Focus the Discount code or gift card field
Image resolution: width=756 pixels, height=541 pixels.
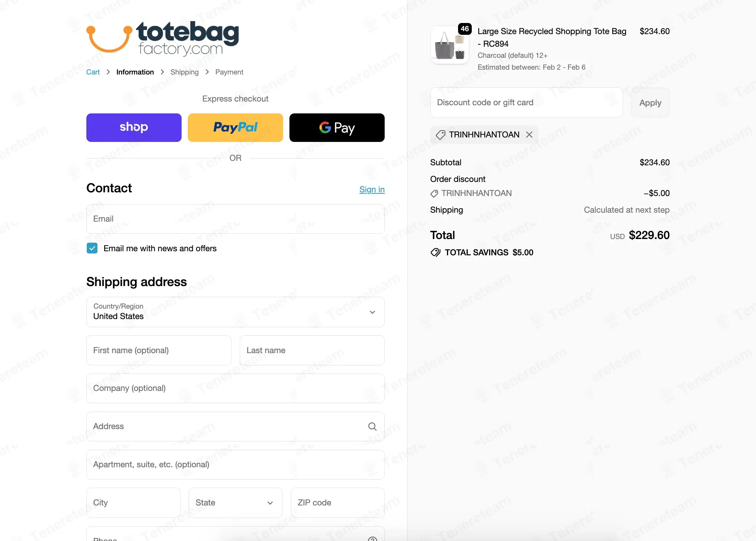click(526, 103)
